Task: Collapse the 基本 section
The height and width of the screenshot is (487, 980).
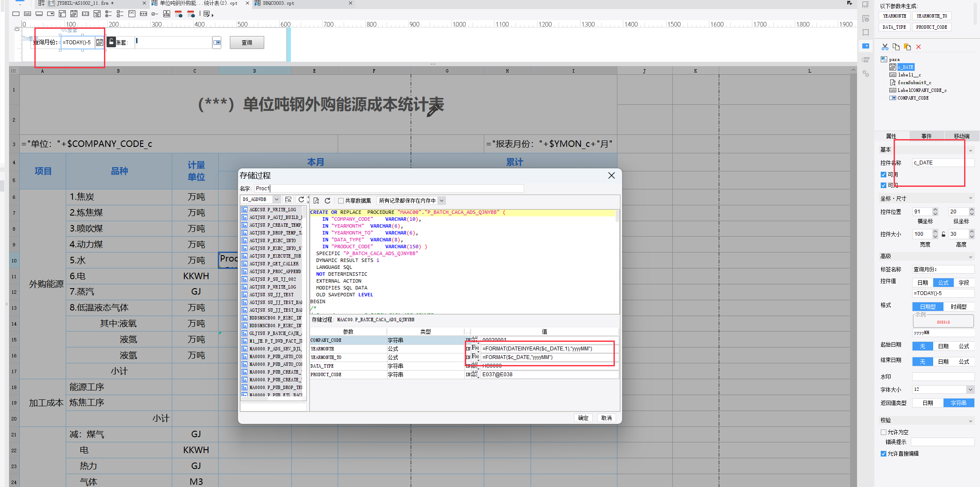Action: tap(971, 150)
